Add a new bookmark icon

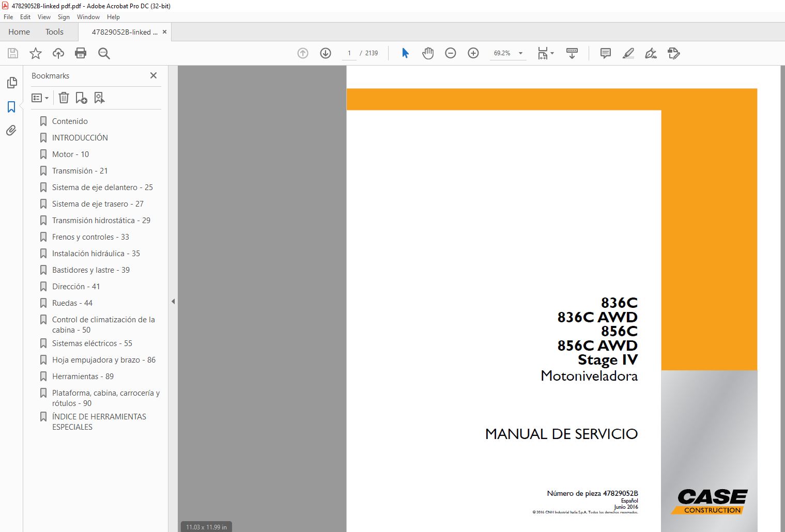tap(82, 98)
